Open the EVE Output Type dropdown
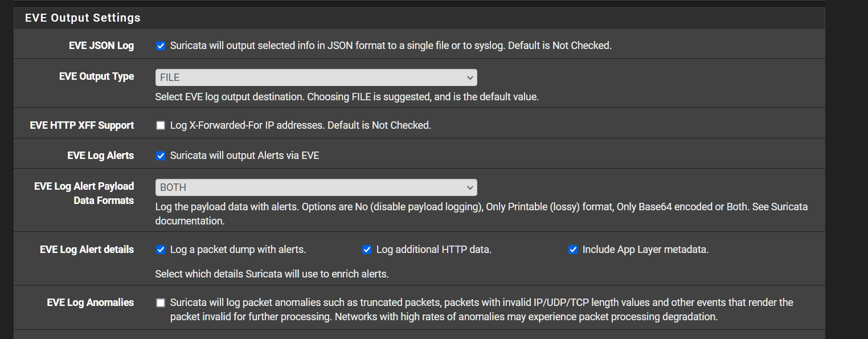Image resolution: width=868 pixels, height=339 pixels. pos(316,77)
